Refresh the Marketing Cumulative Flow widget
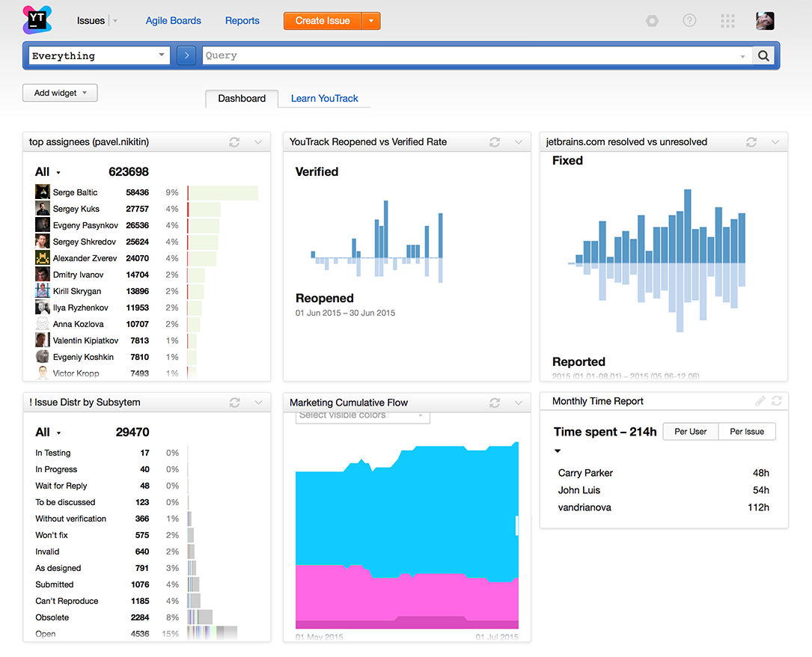This screenshot has width=812, height=657. click(x=495, y=403)
